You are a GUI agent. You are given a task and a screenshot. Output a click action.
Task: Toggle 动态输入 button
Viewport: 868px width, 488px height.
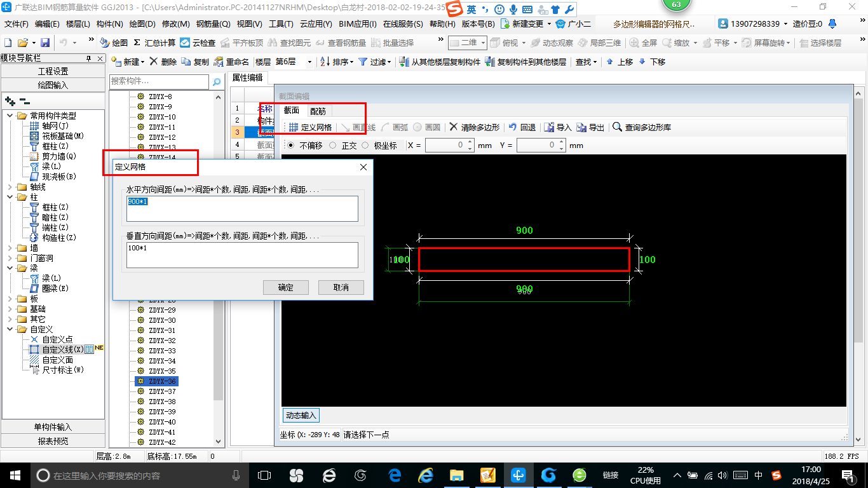pos(301,416)
